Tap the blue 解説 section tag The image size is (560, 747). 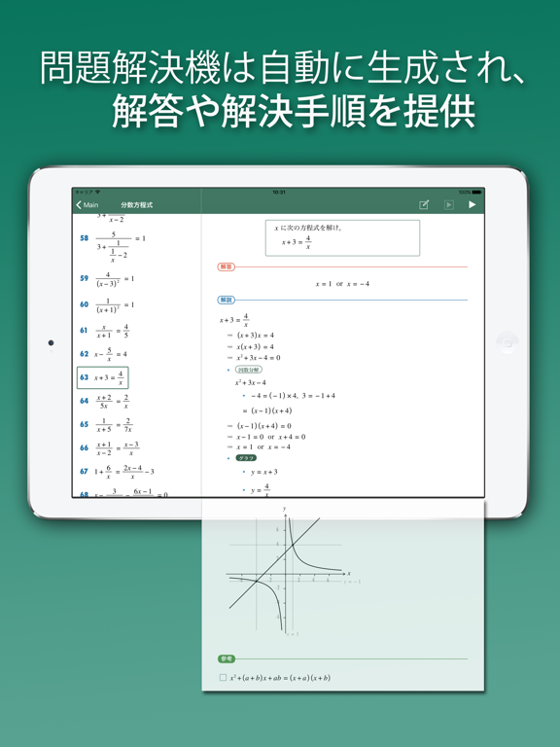[x=227, y=301]
